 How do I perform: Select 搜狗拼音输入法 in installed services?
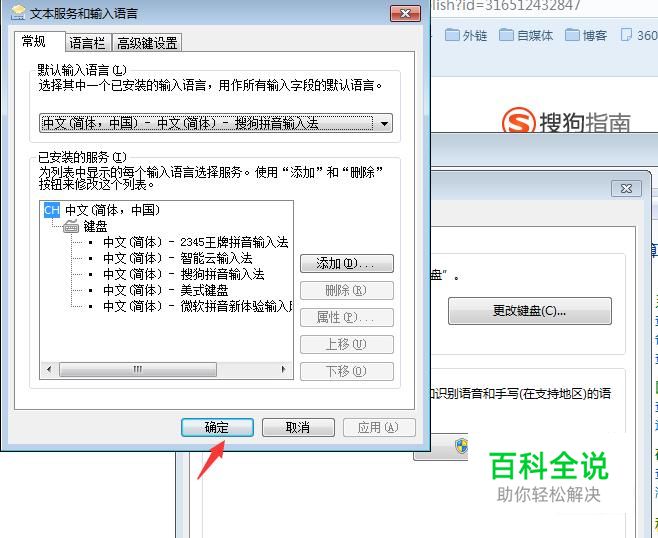[x=184, y=274]
